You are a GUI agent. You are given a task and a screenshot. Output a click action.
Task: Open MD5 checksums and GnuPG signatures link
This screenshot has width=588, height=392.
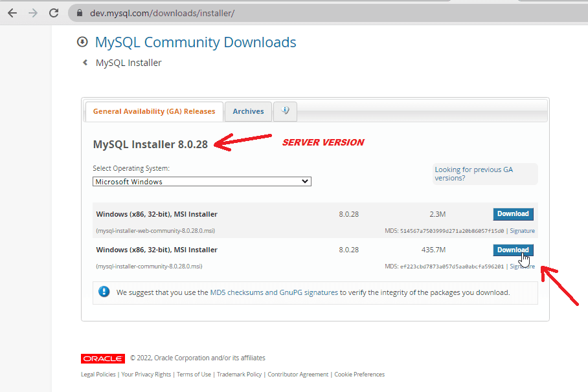[274, 292]
